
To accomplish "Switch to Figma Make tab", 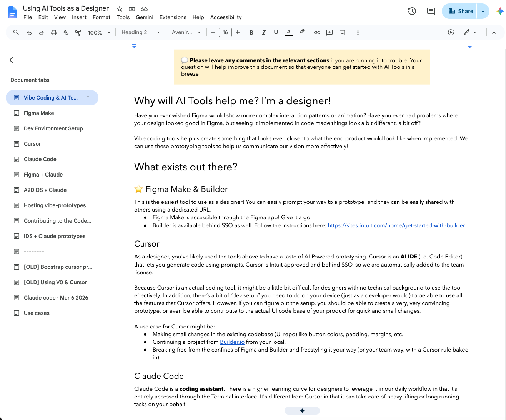I will tap(52, 113).
